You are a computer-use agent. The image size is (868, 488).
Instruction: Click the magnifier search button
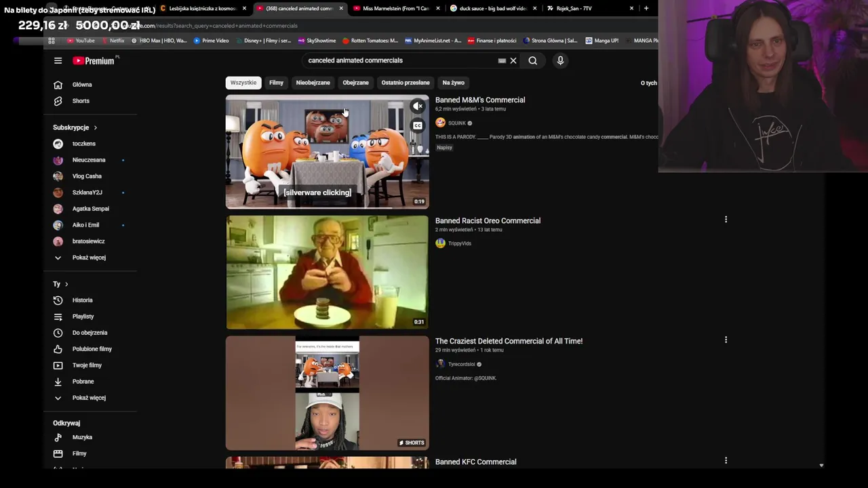533,60
